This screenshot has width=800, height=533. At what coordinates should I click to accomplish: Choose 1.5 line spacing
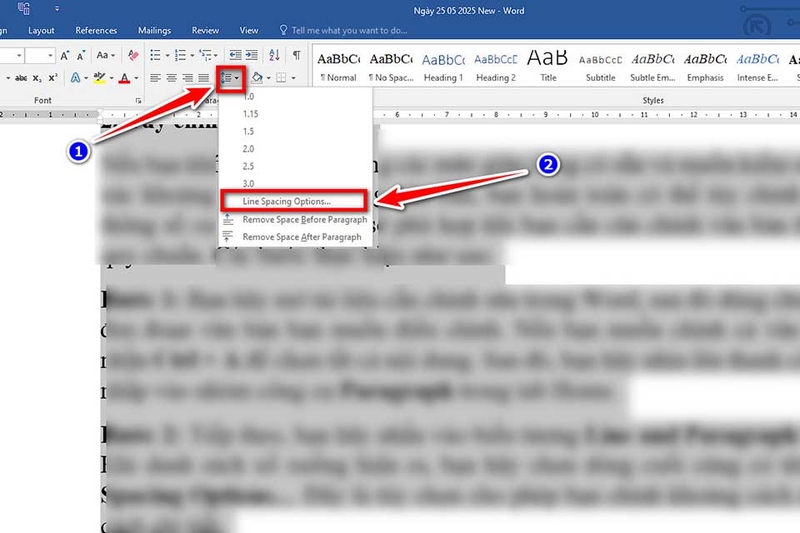(296, 131)
